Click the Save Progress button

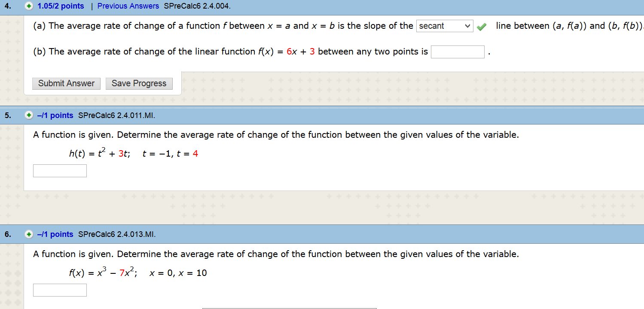pyautogui.click(x=139, y=83)
